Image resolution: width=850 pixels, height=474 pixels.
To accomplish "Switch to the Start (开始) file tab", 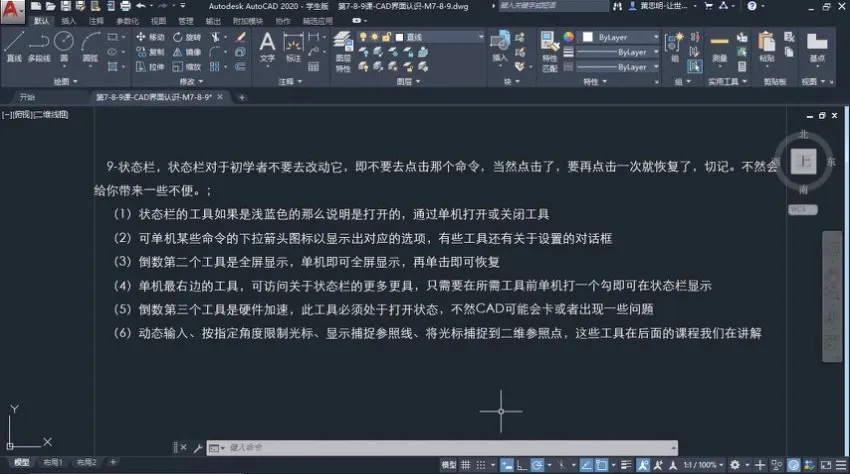I will click(27, 97).
